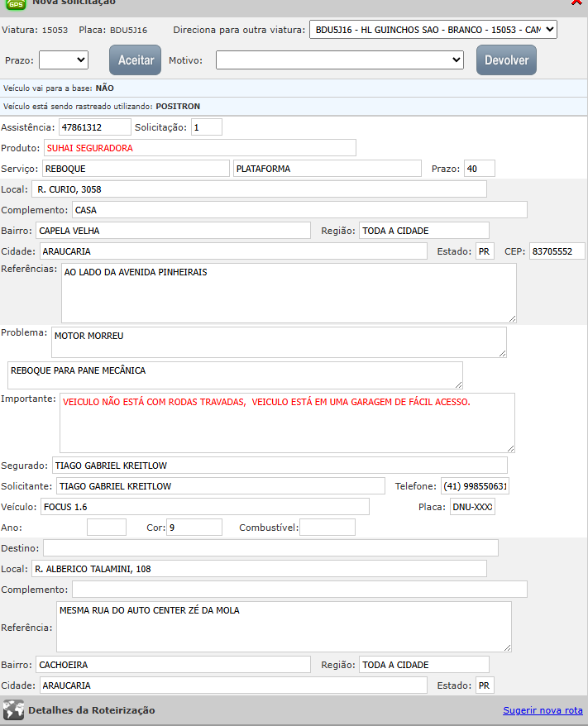Click the Aceitar button
Screen dimensions: 588x726
point(135,60)
